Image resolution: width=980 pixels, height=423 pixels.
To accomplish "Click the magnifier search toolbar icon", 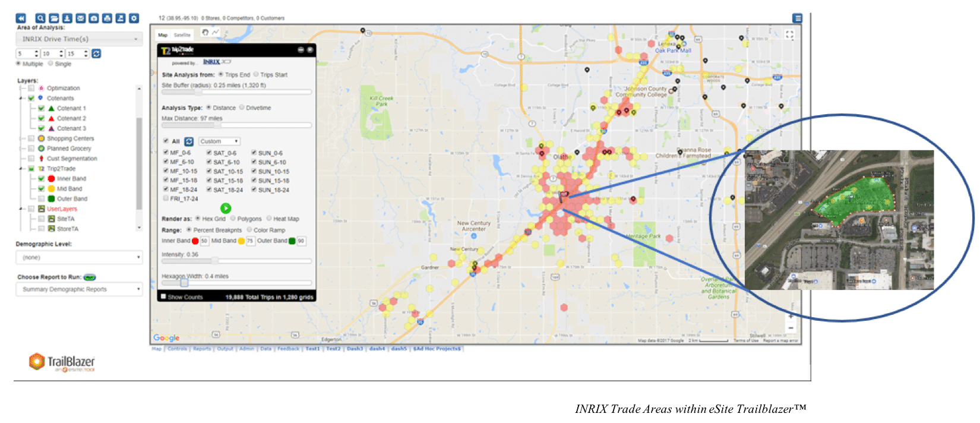I will pyautogui.click(x=40, y=18).
